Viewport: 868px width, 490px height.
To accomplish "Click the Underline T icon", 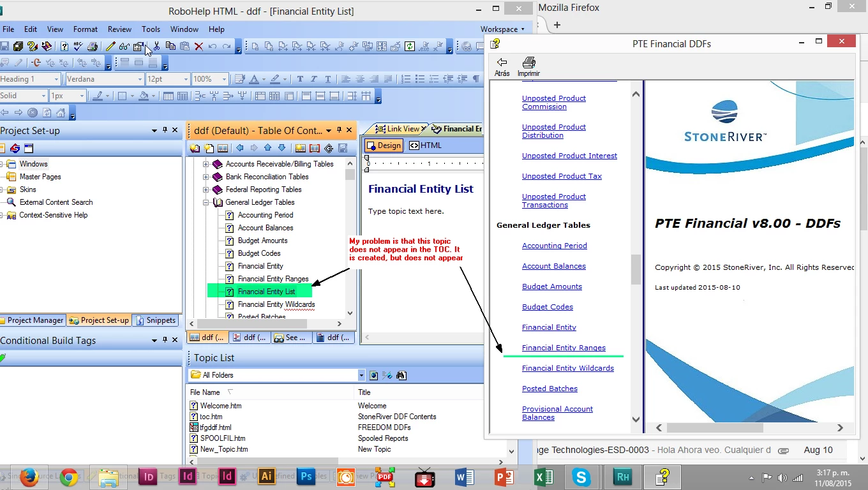I will click(x=328, y=79).
